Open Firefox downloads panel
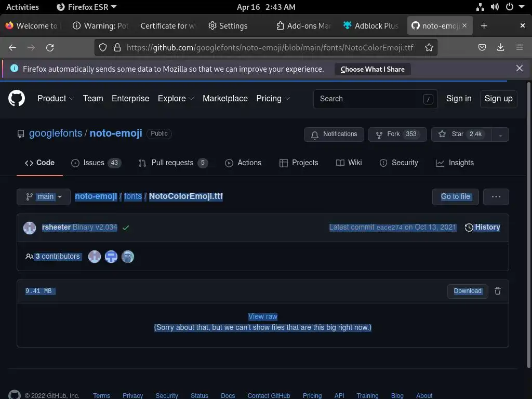This screenshot has height=399, width=532. [500, 47]
